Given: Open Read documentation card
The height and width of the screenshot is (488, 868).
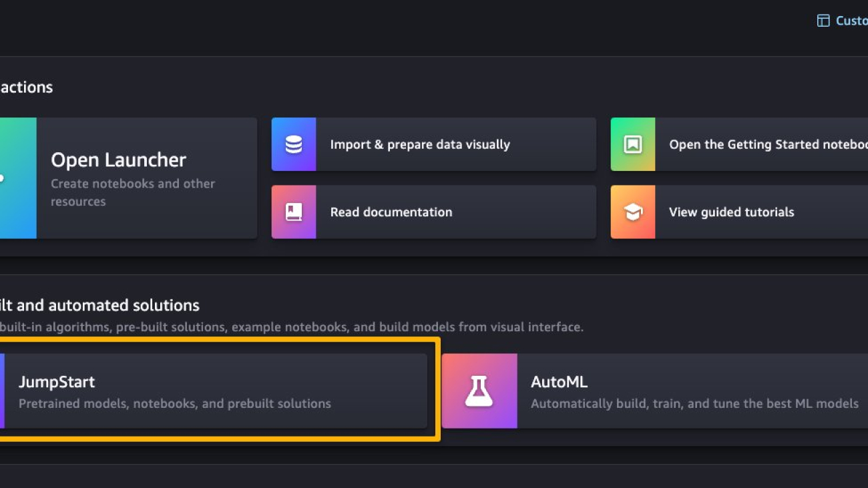Looking at the screenshot, I should tap(434, 212).
